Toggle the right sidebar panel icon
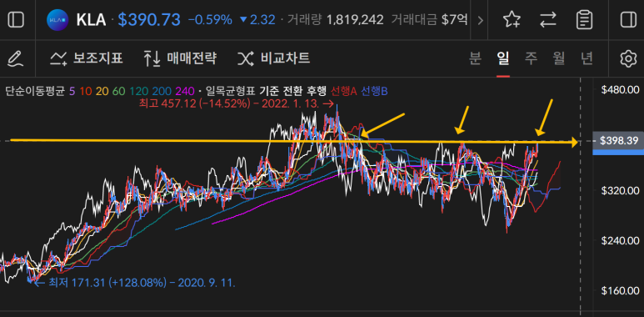This screenshot has height=317, width=644. [628, 19]
